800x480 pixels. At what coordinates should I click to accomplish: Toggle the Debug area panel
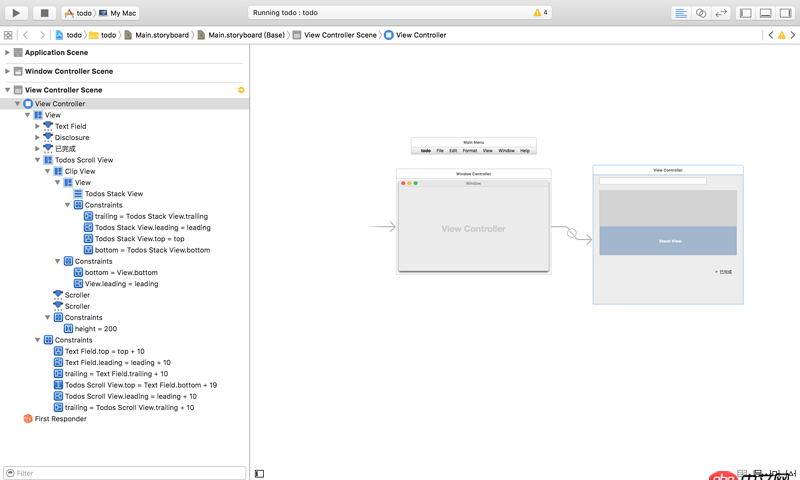(x=765, y=13)
